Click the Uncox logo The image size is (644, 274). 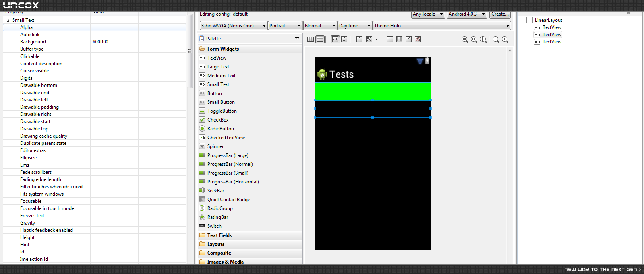point(21,5)
